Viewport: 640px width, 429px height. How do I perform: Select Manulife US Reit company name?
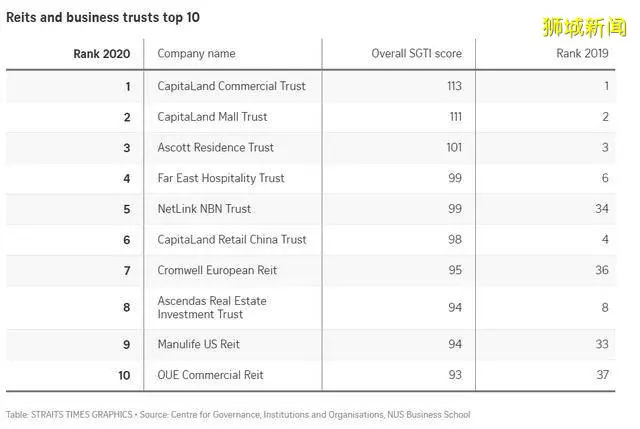pos(198,344)
